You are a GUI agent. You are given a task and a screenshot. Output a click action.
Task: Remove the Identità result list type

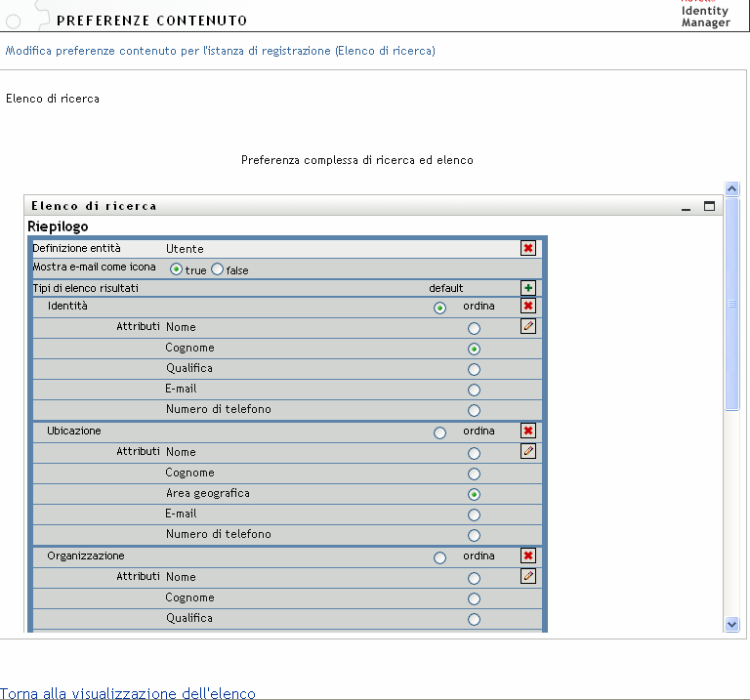click(x=528, y=306)
